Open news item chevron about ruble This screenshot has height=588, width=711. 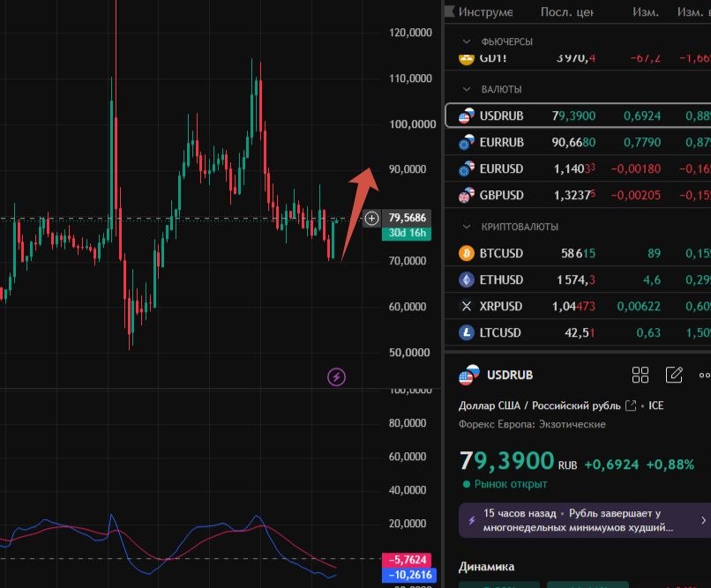(703, 520)
